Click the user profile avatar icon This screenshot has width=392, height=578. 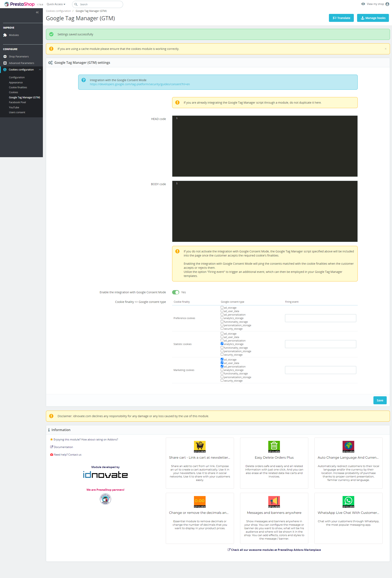[387, 4]
